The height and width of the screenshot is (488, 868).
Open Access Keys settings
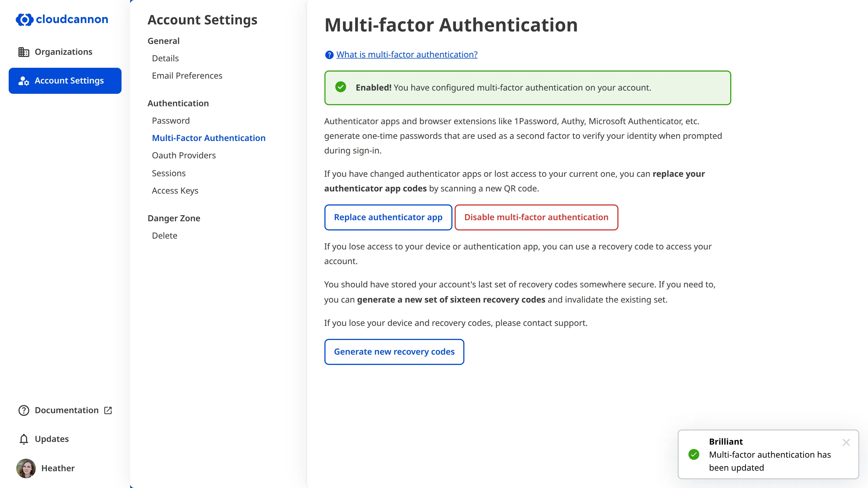pos(175,191)
